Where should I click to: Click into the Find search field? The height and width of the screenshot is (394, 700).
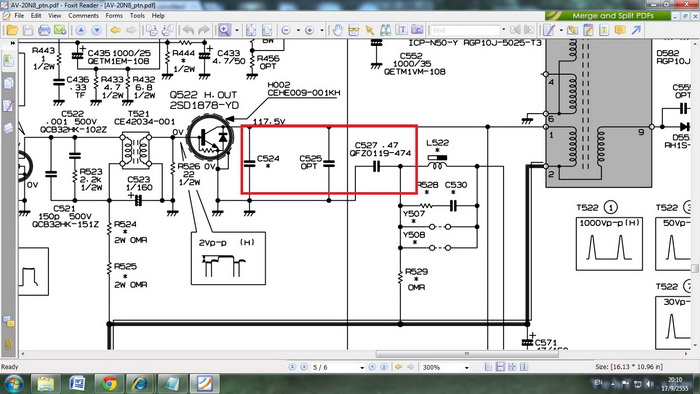[465, 30]
